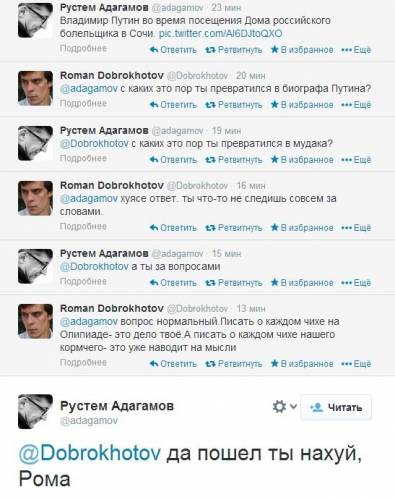Click @Dobrokhotov mention in the large tweet
395x500 pixels.
coord(90,453)
